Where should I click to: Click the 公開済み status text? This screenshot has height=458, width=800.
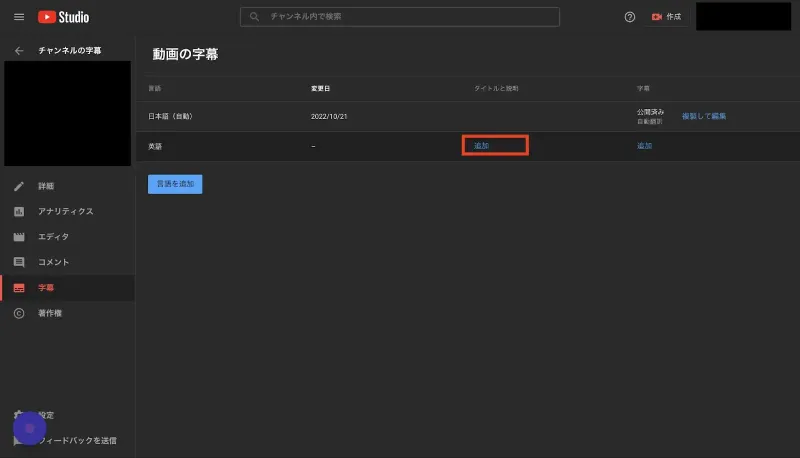pyautogui.click(x=650, y=112)
